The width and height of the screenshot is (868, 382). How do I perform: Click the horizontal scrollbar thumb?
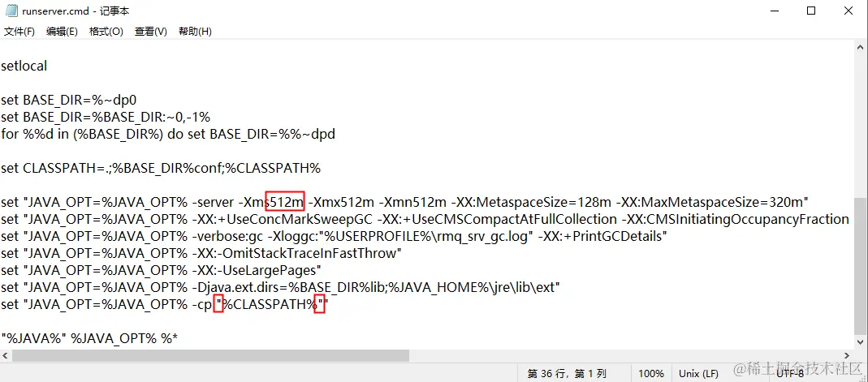pos(210,355)
